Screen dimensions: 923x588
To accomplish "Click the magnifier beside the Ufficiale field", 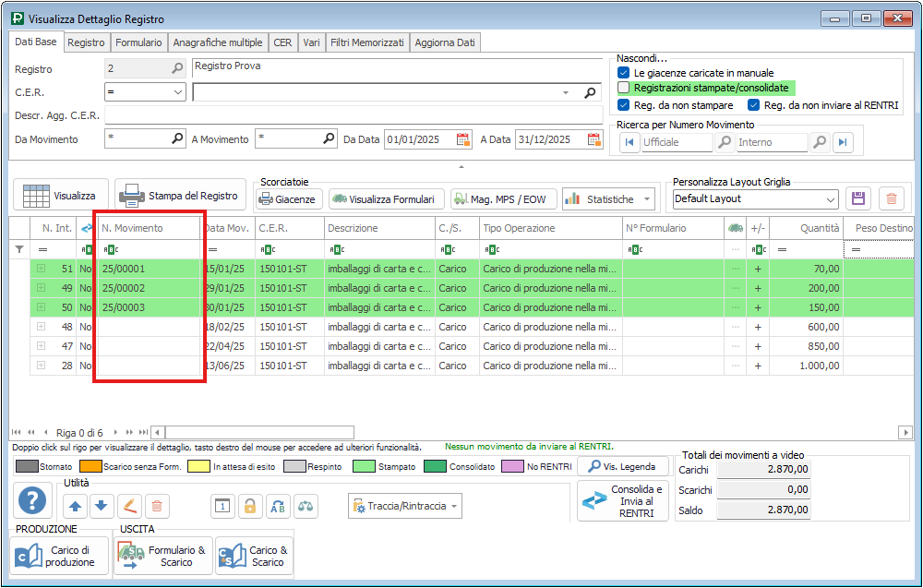I will click(725, 142).
